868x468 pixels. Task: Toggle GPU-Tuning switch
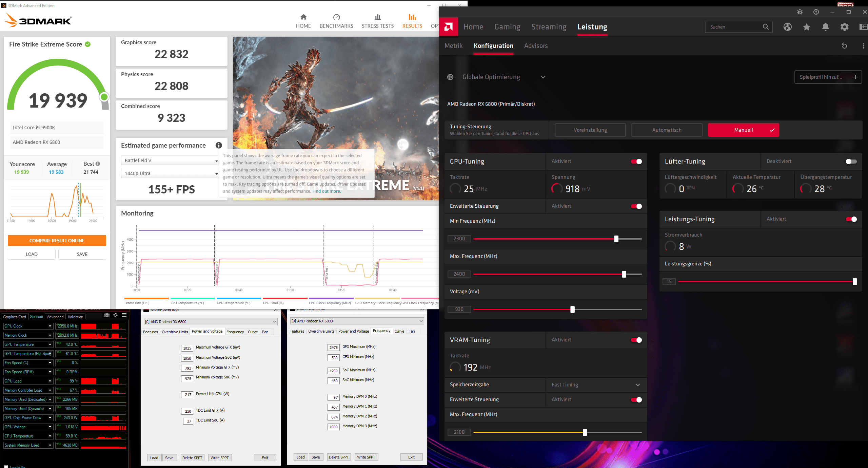[x=636, y=162]
